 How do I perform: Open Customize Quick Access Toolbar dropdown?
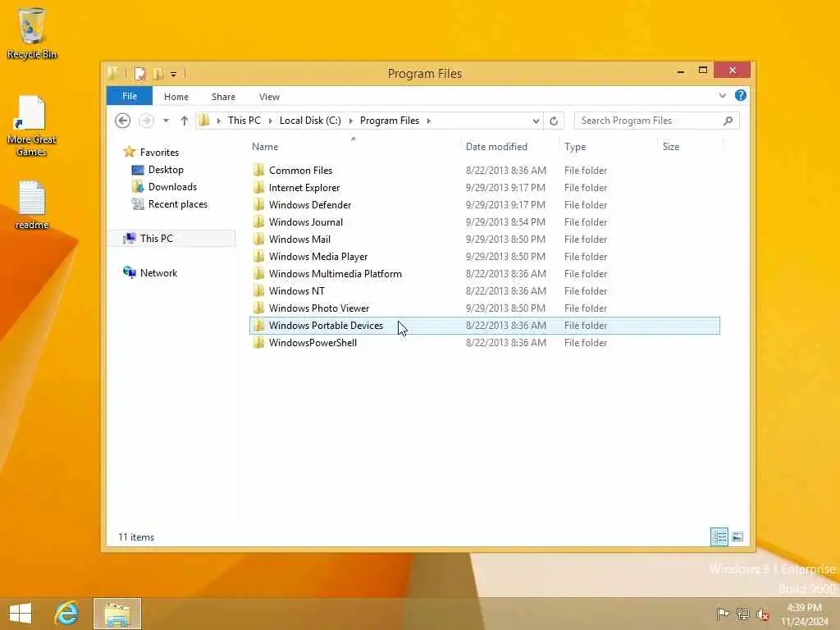173,74
